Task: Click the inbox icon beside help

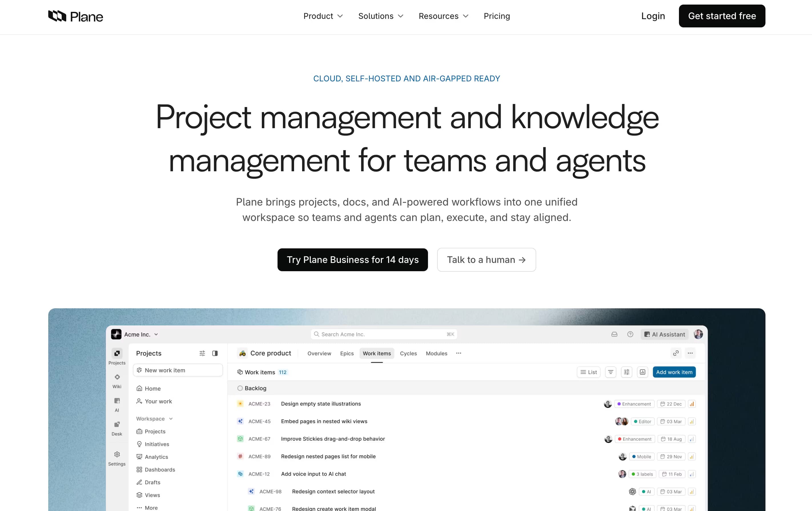Action: coord(614,334)
